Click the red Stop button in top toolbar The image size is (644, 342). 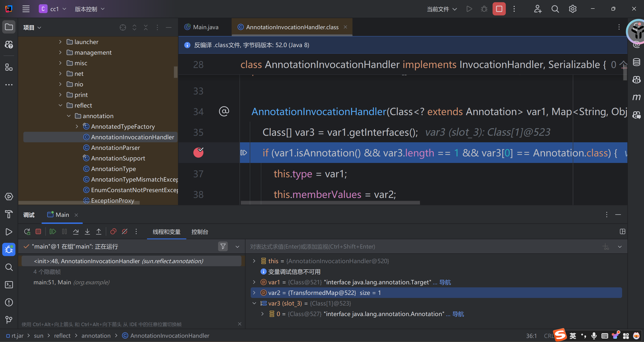coord(499,9)
